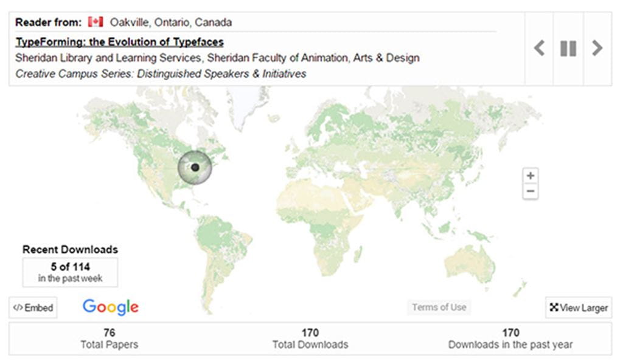Open TypeForming: the Evolution of Typefaces paper
Image resolution: width=623 pixels, height=364 pixels.
[x=119, y=42]
